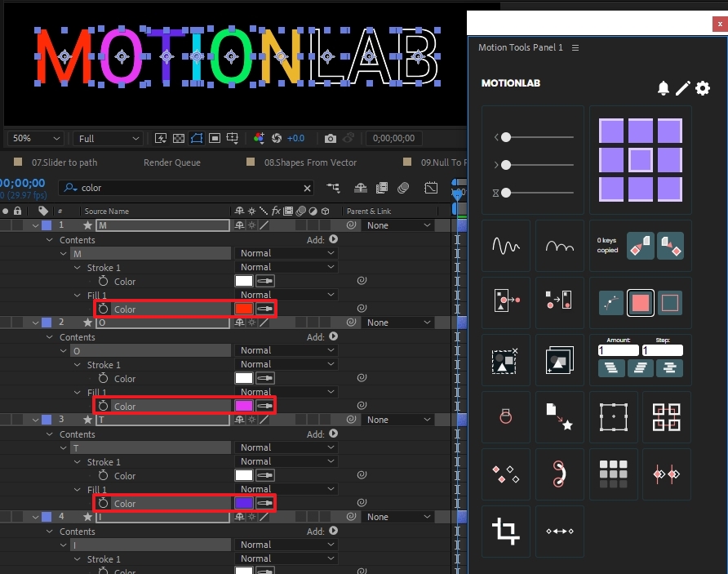
Task: Open the purple Fill 1 color swatch of T
Action: [x=244, y=502]
